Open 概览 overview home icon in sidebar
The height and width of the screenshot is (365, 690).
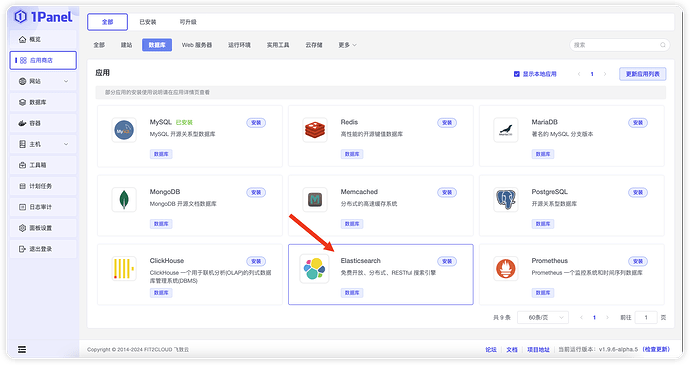[x=22, y=39]
